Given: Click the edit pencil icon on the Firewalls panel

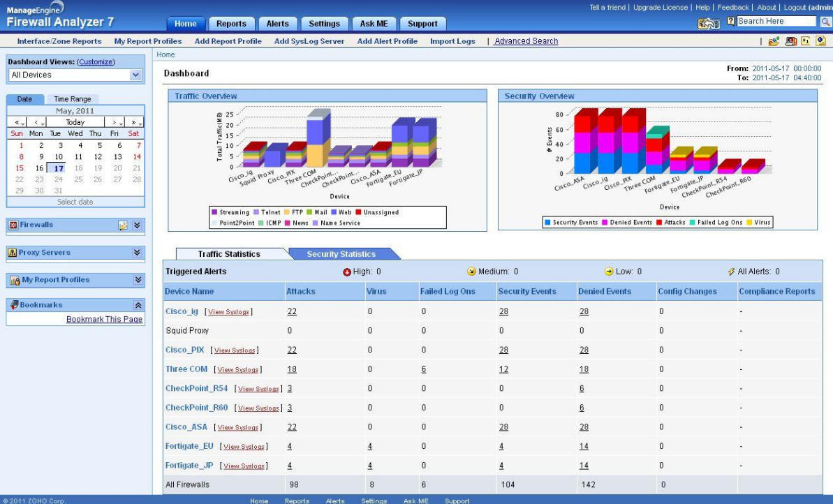Looking at the screenshot, I should (123, 225).
